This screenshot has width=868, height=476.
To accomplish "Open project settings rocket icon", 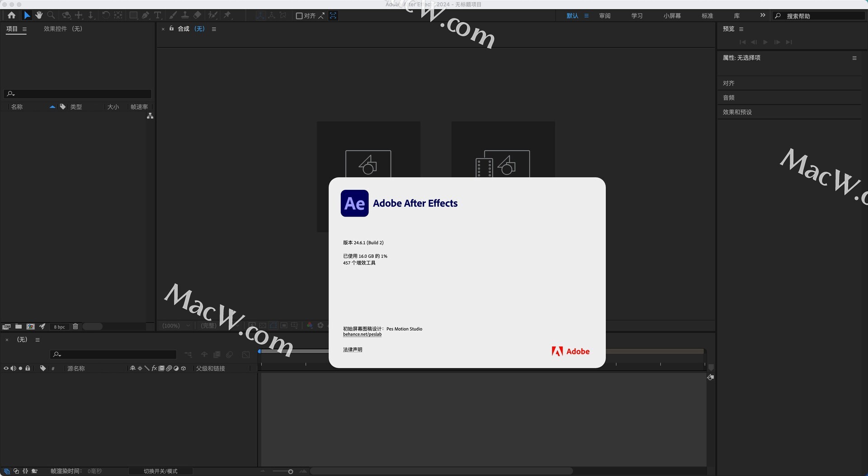I will (42, 326).
